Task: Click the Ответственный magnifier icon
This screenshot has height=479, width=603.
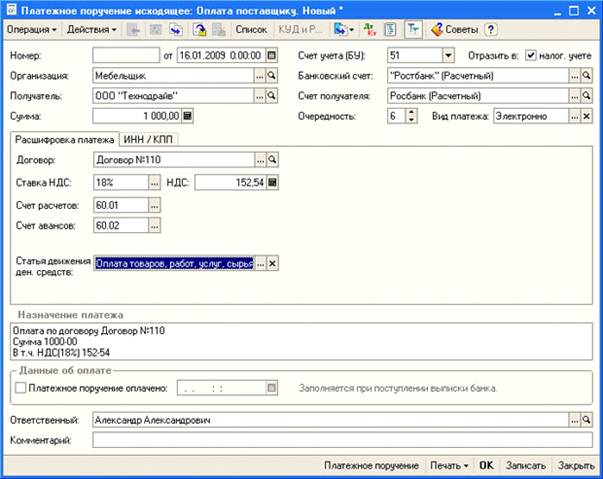Action: click(x=586, y=420)
